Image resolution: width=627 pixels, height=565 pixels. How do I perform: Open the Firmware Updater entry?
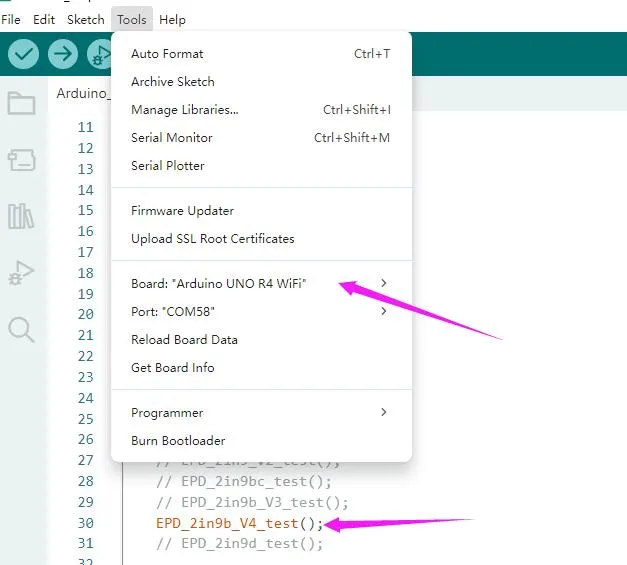[x=261, y=211]
